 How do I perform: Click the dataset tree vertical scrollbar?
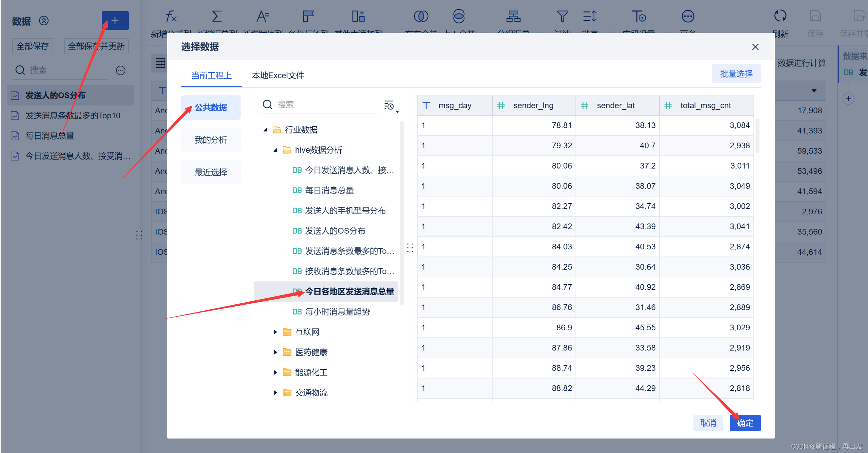(x=401, y=213)
